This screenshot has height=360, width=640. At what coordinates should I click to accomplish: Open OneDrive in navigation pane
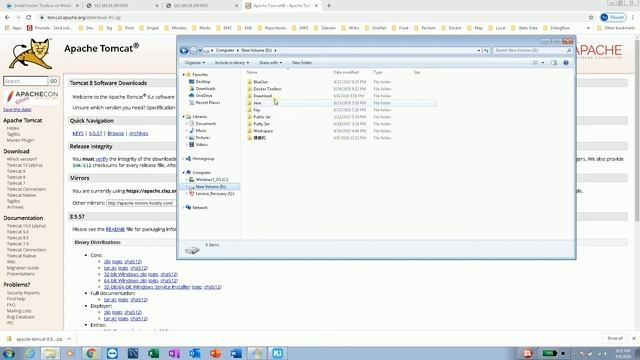204,96
